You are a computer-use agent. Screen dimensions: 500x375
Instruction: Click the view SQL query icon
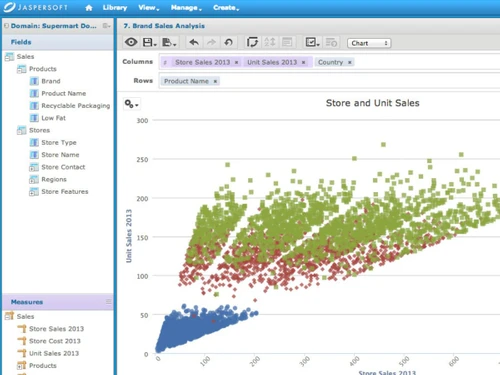tap(331, 42)
